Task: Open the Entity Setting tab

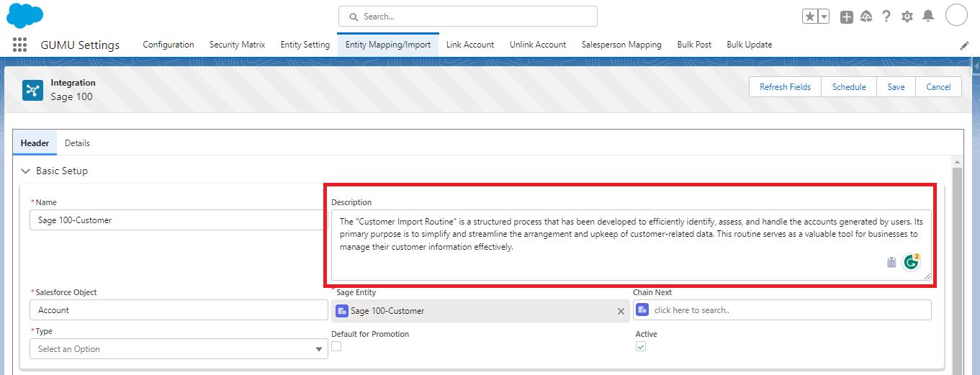Action: point(305,45)
